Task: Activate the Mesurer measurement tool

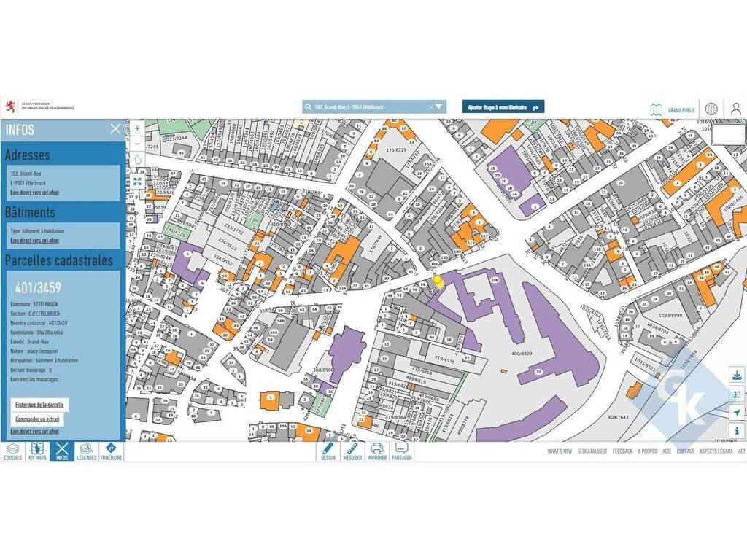Action: coord(352,451)
